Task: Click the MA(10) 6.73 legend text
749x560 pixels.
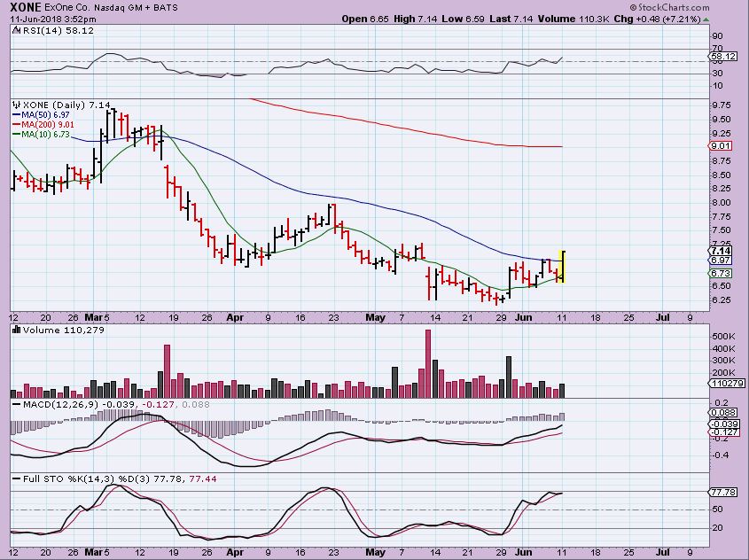Action: (45, 135)
